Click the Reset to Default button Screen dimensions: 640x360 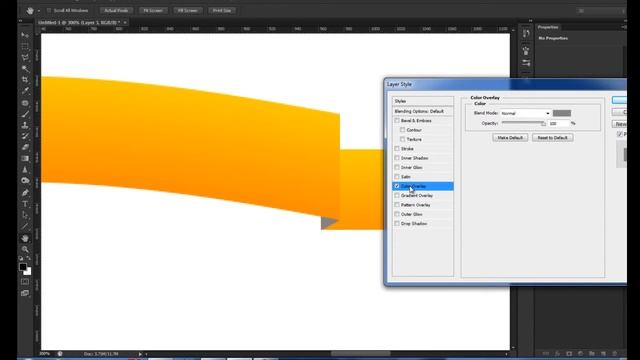553,138
